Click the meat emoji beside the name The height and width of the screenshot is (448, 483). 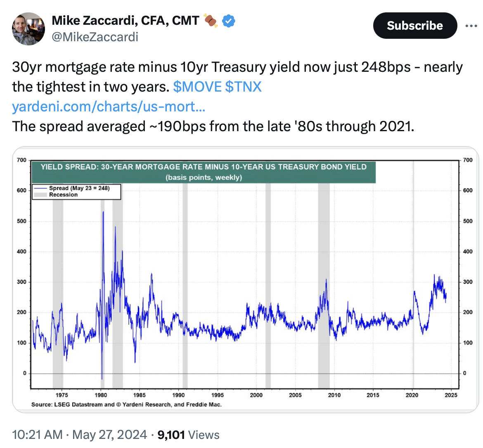click(x=211, y=20)
